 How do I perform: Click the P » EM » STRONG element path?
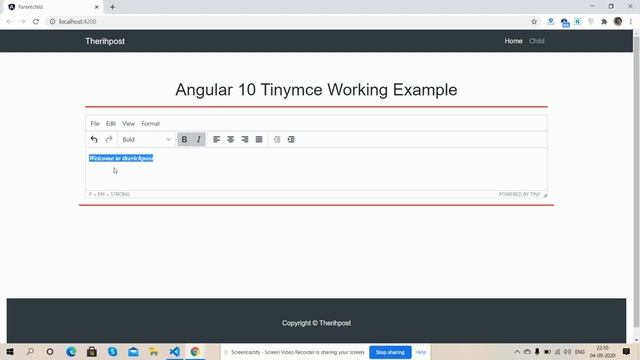pos(109,194)
